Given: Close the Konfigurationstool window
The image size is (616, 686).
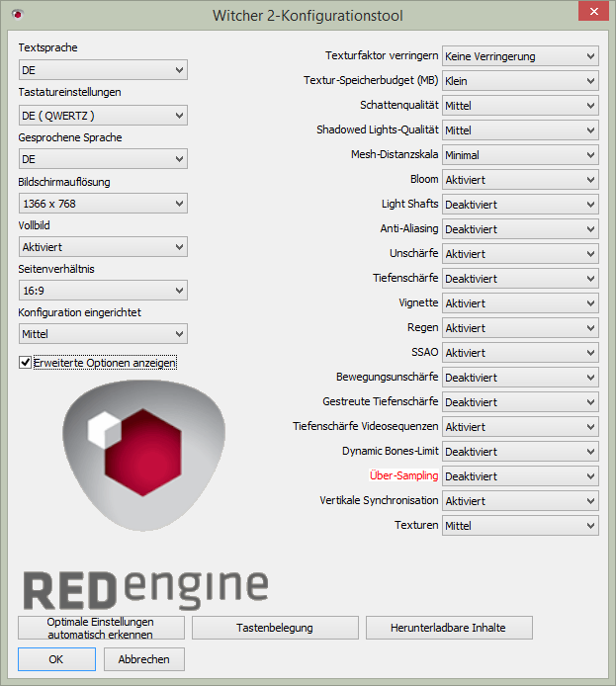Looking at the screenshot, I should [x=593, y=12].
